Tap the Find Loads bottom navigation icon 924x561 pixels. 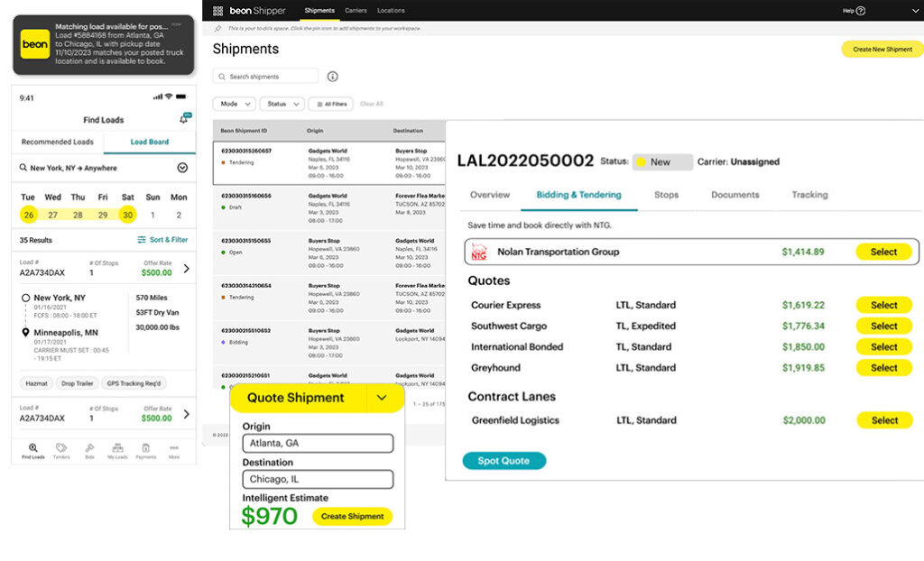[x=33, y=451]
